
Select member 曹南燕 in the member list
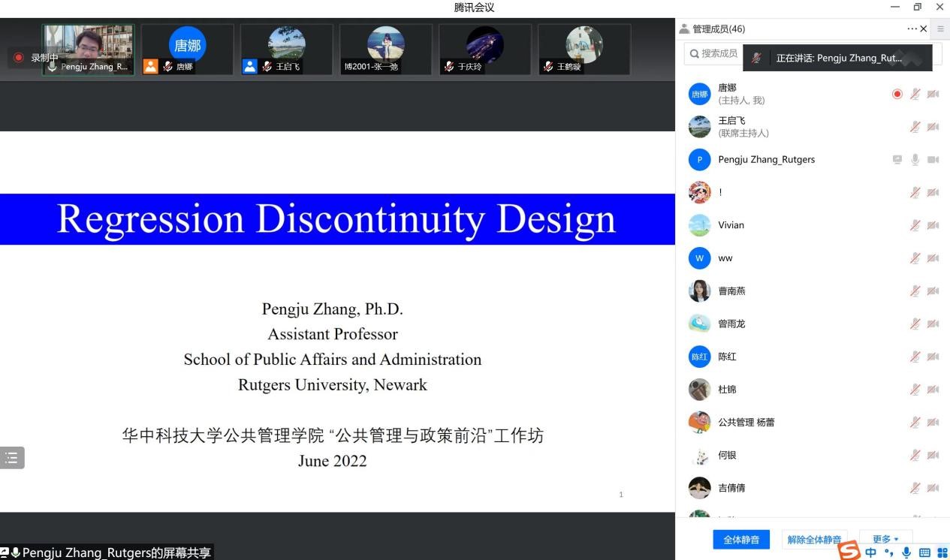click(732, 291)
